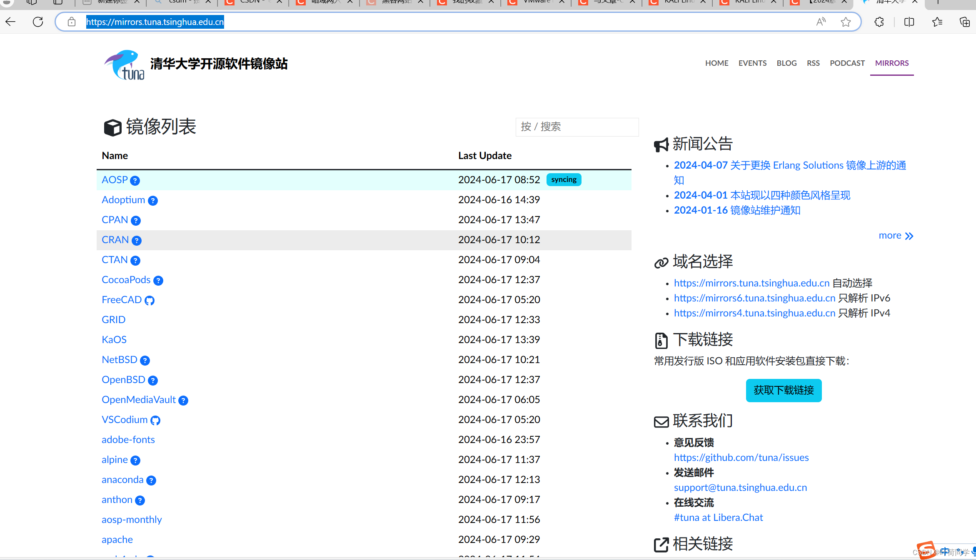The height and width of the screenshot is (560, 976).
Task: Focus the 按 / 搜索 mirror search box
Action: [x=577, y=127]
